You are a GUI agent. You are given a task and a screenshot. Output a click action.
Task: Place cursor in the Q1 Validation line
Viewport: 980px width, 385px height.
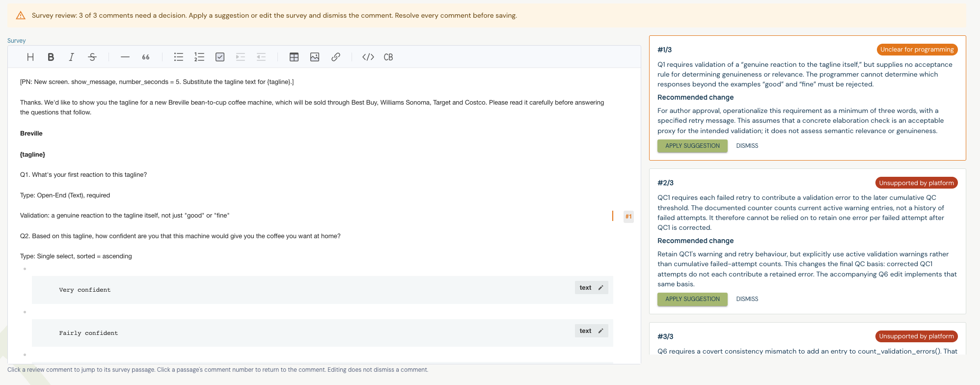(125, 216)
